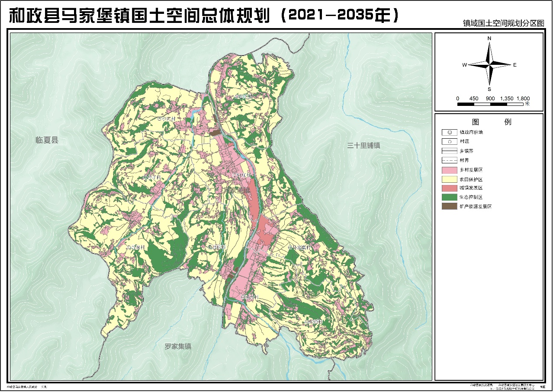Select the red 城镇发展区 legend swatch
This screenshot has height=392, width=553.
(x=450, y=188)
